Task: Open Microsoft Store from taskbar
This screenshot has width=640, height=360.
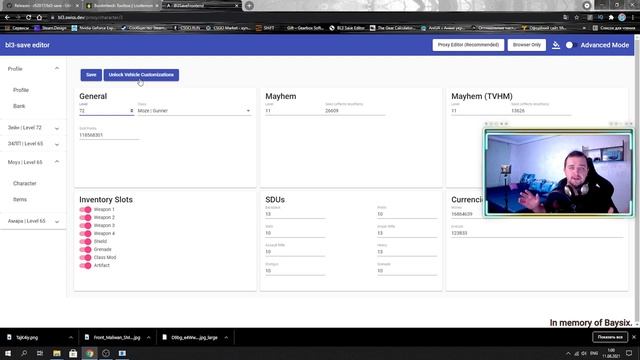Action: [x=73, y=353]
